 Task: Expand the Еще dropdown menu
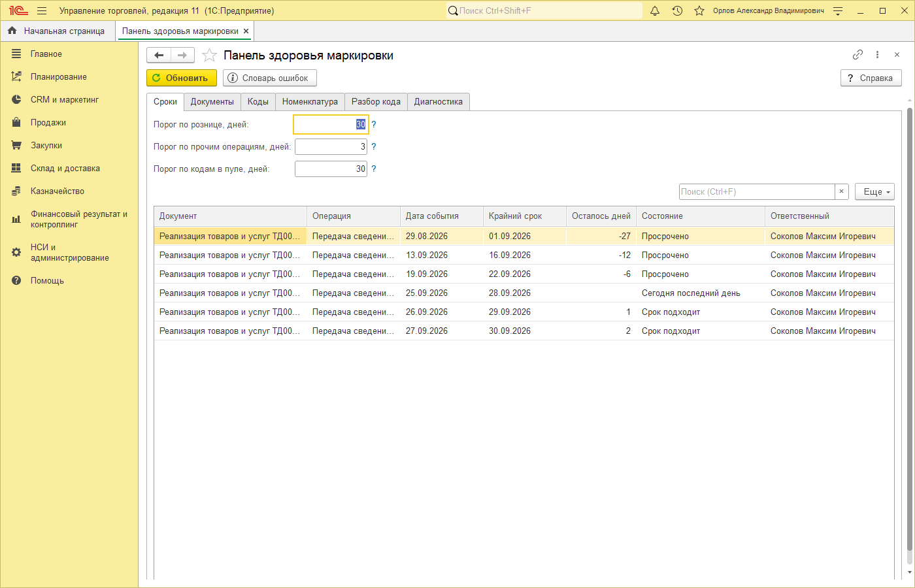[874, 191]
